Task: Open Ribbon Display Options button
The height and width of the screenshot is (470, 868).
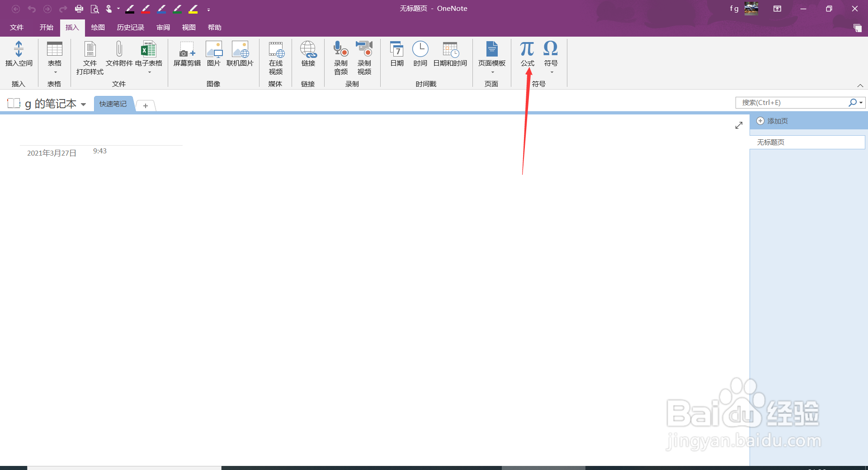Action: [x=777, y=9]
